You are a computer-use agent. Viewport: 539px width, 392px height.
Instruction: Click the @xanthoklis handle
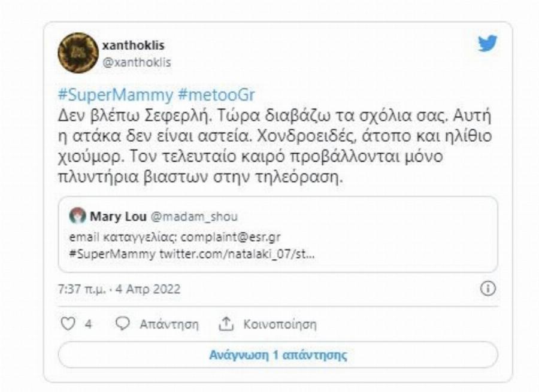(x=137, y=60)
